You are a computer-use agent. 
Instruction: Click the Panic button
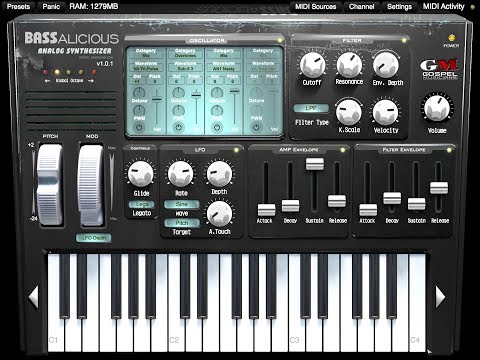tap(51, 6)
